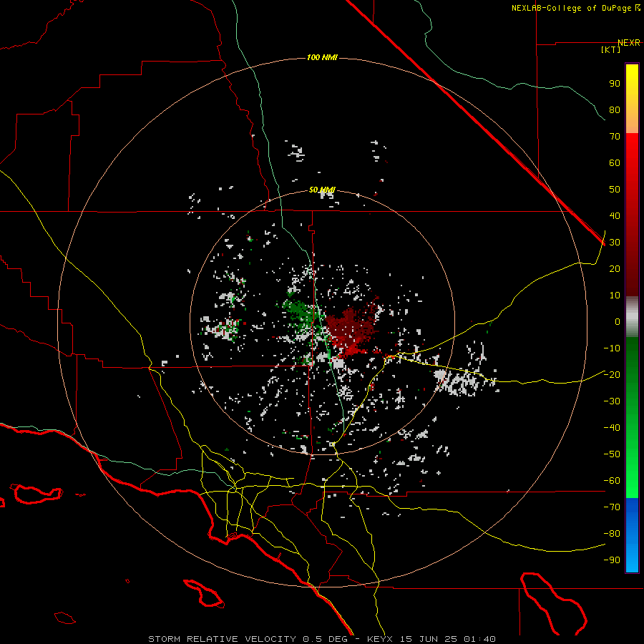Click the 50 NMI range ring label
Viewport: 644px width, 644px height.
pos(322,190)
